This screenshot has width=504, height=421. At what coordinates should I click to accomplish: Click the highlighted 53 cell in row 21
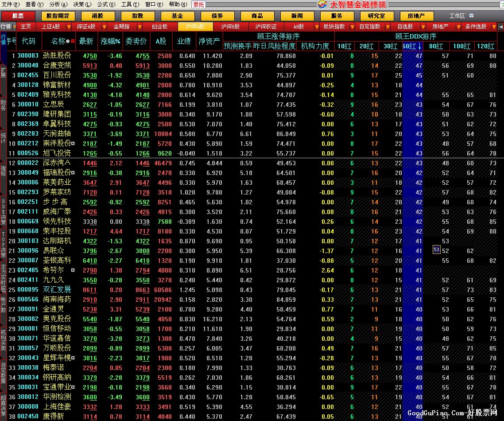(436, 249)
